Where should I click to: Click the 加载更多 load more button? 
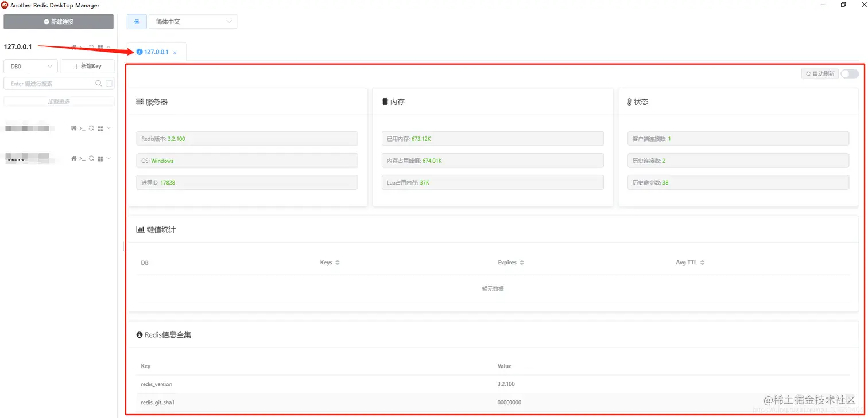point(59,101)
